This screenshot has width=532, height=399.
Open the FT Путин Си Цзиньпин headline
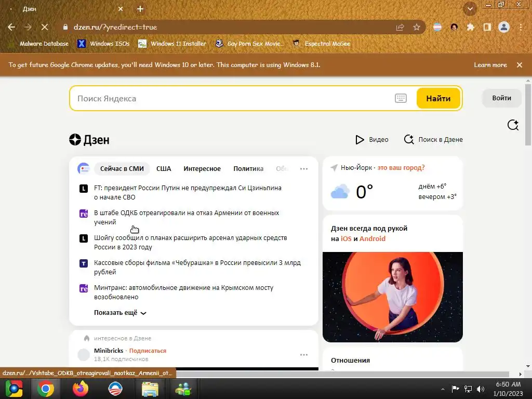pos(188,192)
